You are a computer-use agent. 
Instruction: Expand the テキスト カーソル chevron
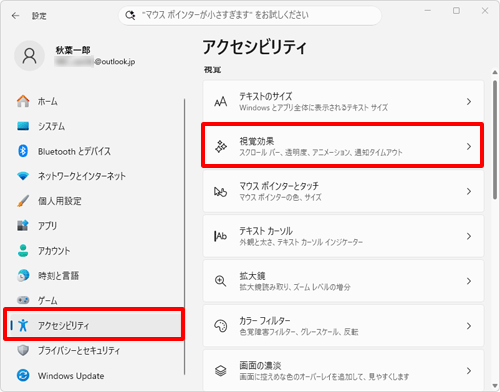point(469,236)
